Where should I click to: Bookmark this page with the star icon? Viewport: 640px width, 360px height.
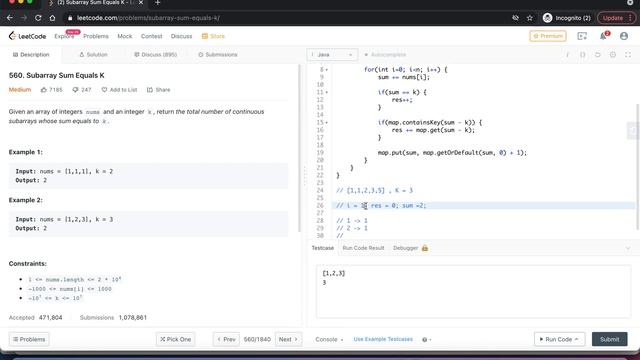530,18
